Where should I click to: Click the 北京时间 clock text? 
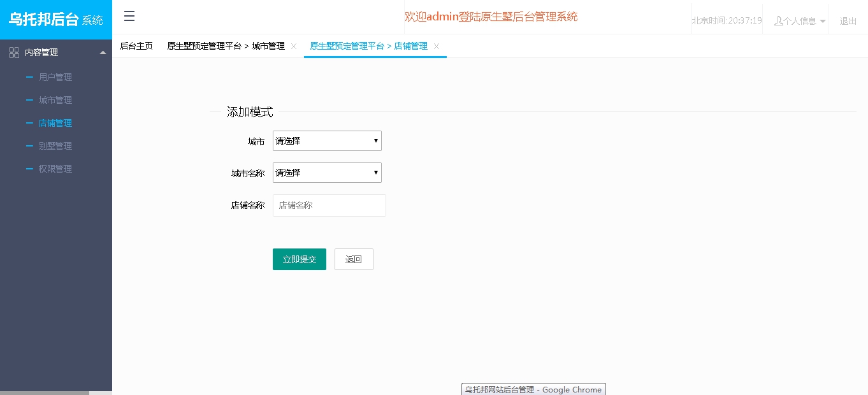(x=727, y=20)
